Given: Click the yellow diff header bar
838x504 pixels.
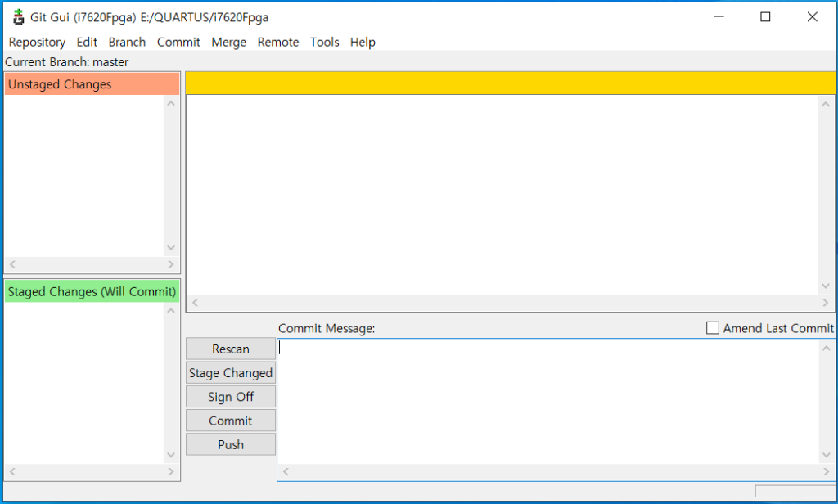Looking at the screenshot, I should tap(510, 83).
